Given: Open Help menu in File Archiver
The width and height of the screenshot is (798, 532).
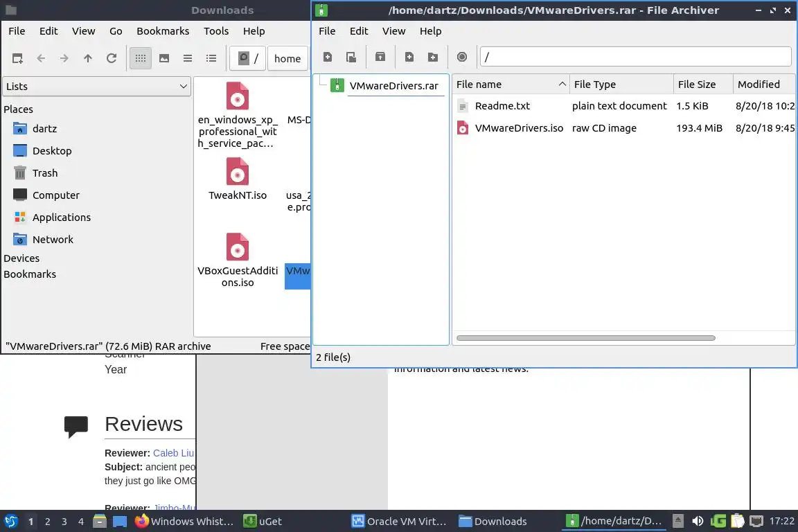Looking at the screenshot, I should pyautogui.click(x=431, y=31).
